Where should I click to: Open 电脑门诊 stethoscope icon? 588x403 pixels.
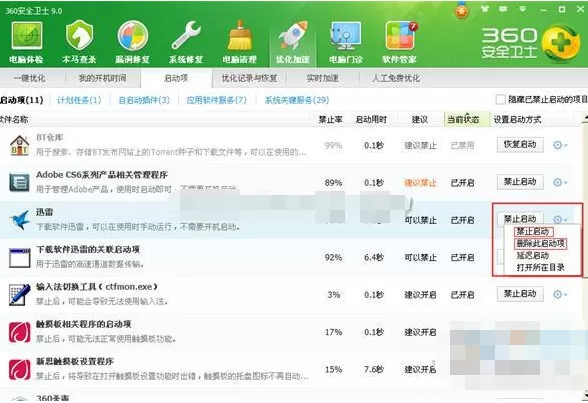coord(346,41)
